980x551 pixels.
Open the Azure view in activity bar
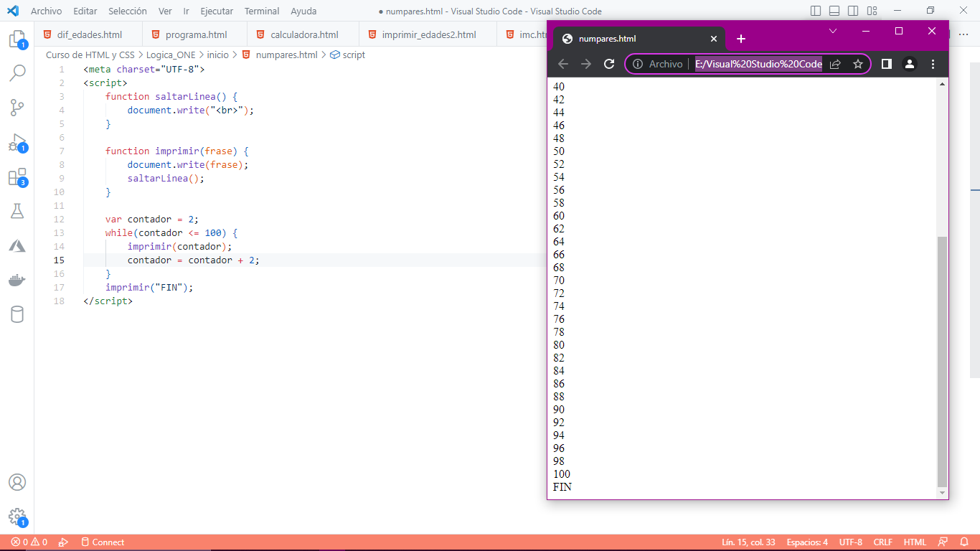point(17,246)
